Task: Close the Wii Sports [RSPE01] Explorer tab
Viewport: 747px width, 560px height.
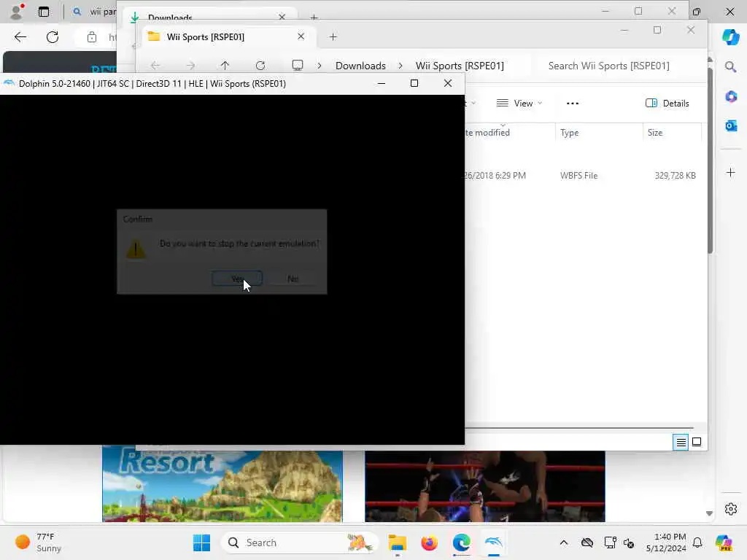Action: (301, 36)
